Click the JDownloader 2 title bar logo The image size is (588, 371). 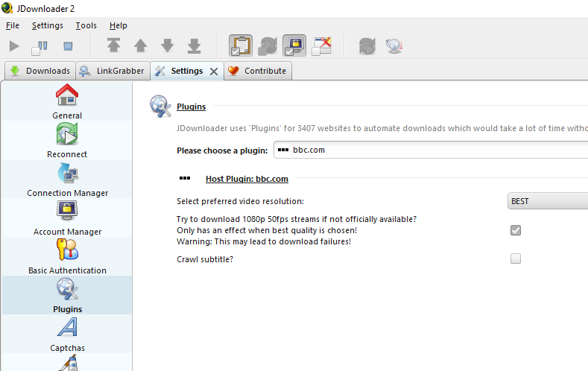click(7, 8)
